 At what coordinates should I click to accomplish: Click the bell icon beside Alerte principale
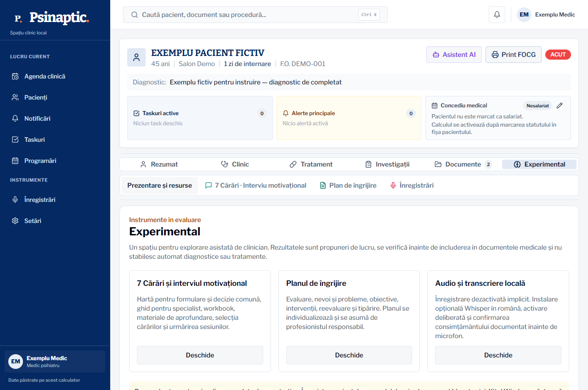[x=286, y=113]
